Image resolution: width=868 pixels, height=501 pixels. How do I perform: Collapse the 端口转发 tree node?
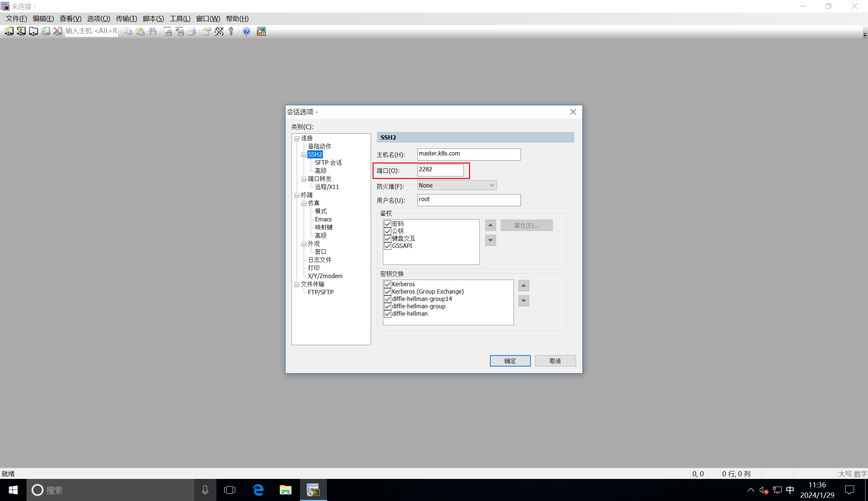point(304,179)
